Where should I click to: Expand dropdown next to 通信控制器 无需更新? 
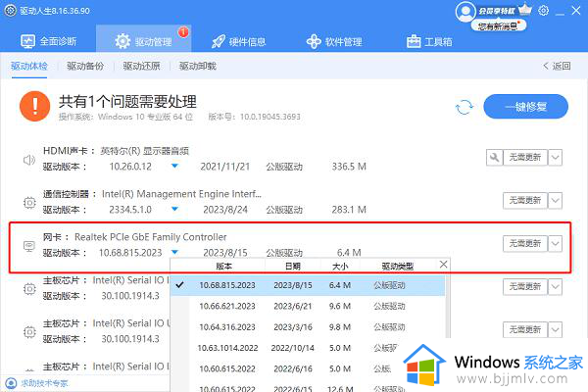tap(555, 200)
